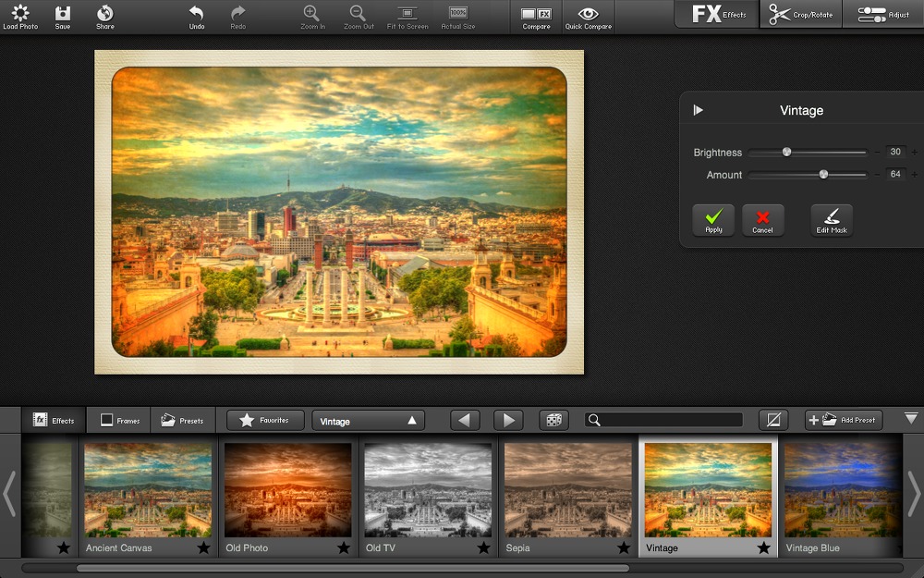This screenshot has height=578, width=924.
Task: Click the slashed-square icon beside the search field
Action: 773,421
